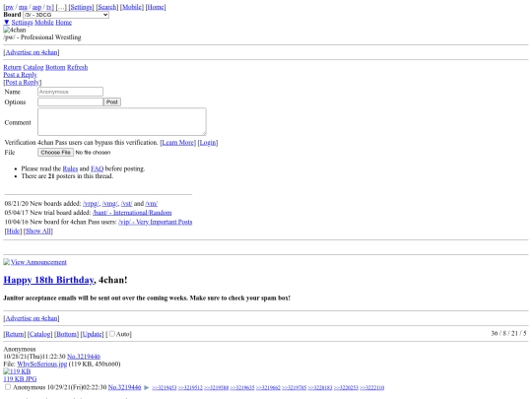Click the [Show All] news link
Viewport: 532px width, 399px height.
click(x=38, y=232)
